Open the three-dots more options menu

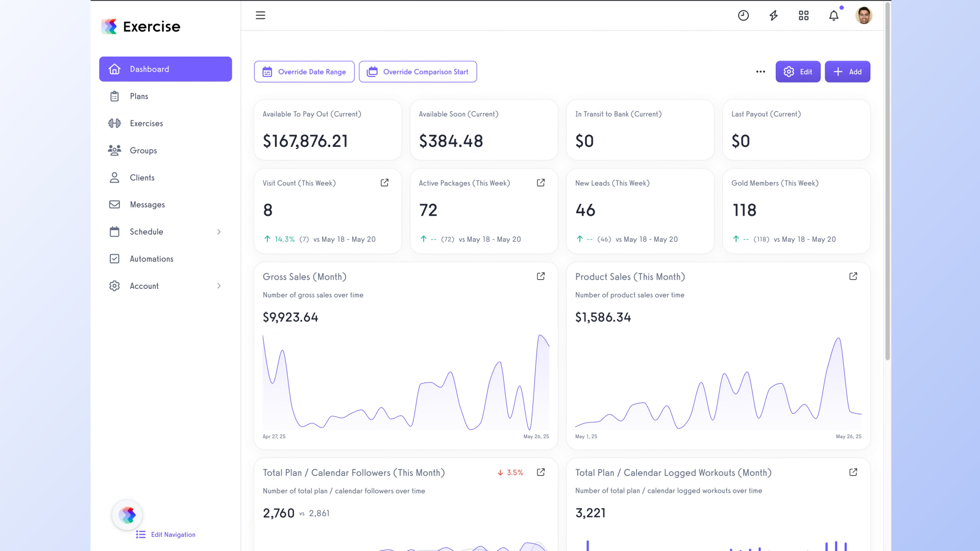pyautogui.click(x=761, y=71)
